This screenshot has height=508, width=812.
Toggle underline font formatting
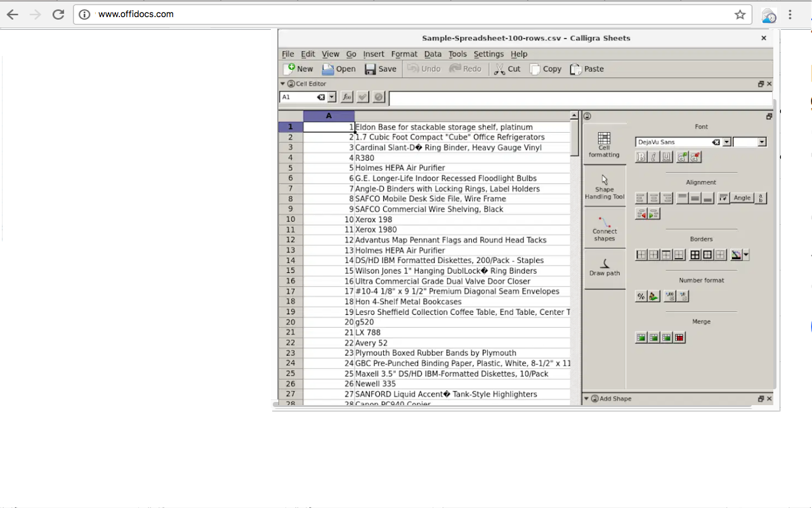pyautogui.click(x=666, y=157)
